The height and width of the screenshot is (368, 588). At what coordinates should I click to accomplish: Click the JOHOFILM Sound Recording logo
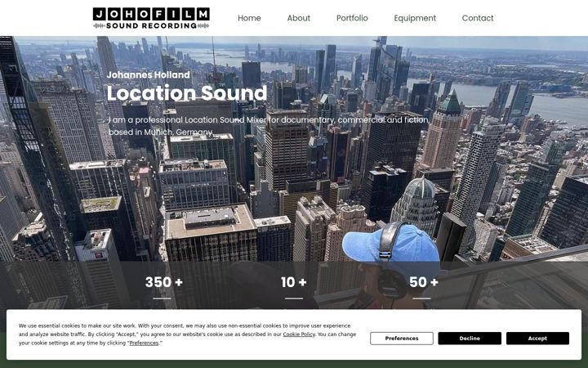(x=151, y=18)
